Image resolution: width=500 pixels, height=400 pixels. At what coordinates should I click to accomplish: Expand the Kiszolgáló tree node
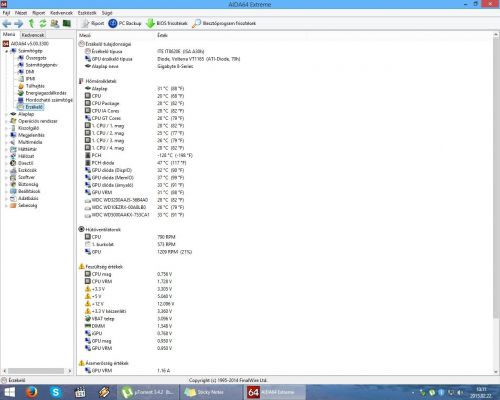6,128
